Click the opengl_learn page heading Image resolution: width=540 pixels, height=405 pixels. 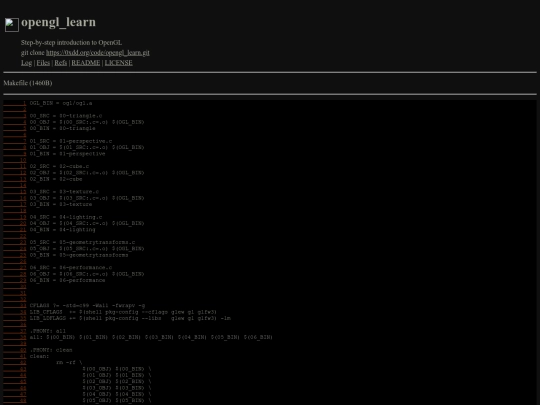[x=59, y=22]
